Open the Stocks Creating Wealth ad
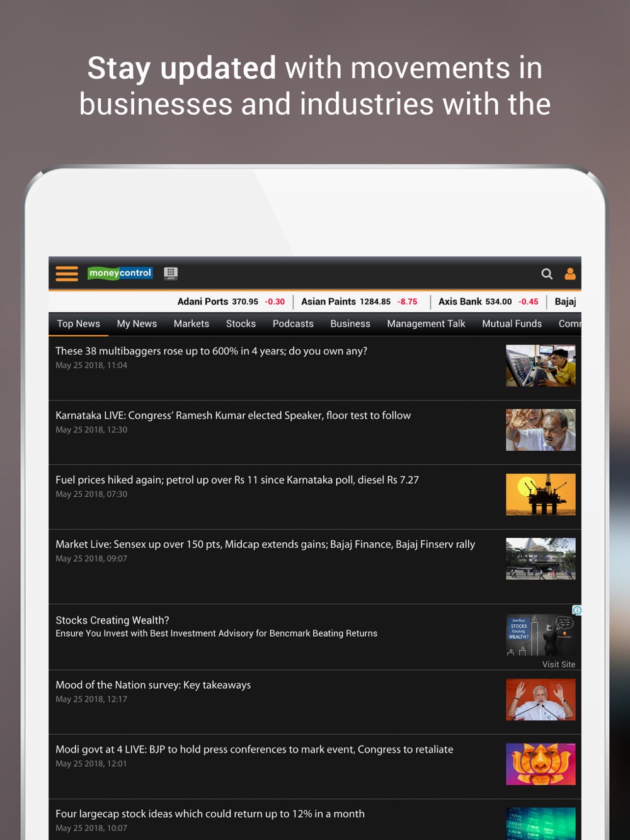The height and width of the screenshot is (840, 630). [x=315, y=637]
